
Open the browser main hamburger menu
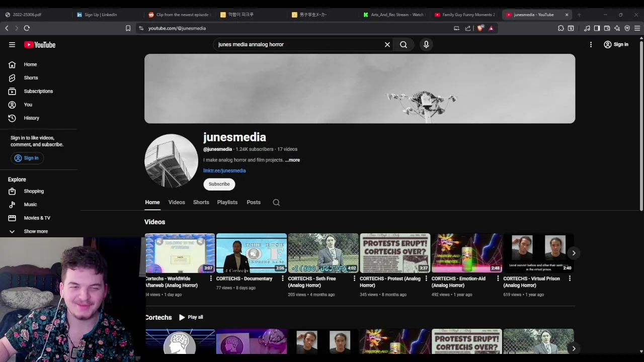pos(637,28)
